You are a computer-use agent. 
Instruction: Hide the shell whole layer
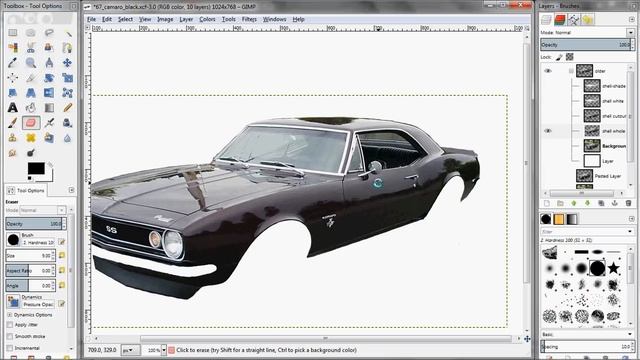tap(548, 131)
